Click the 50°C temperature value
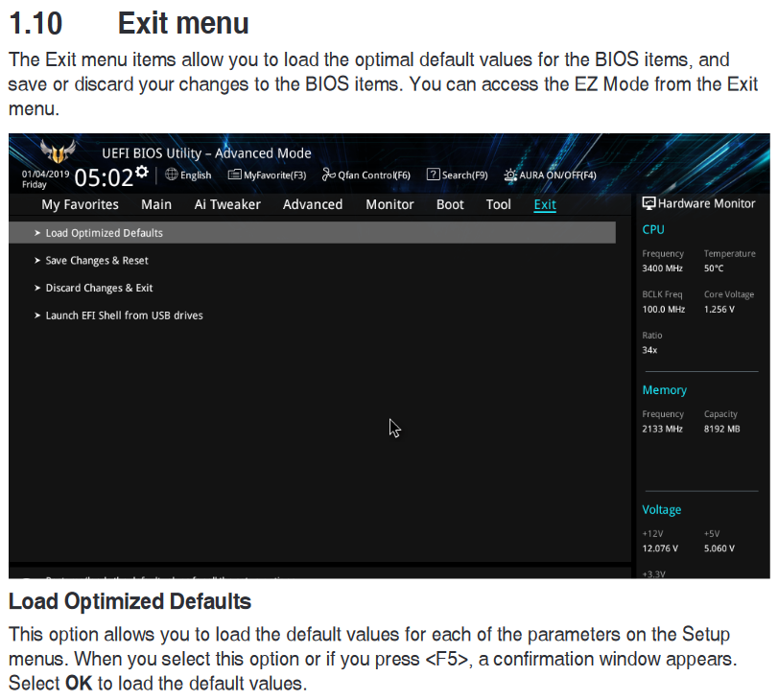This screenshot has height=700, width=778. pyautogui.click(x=714, y=268)
